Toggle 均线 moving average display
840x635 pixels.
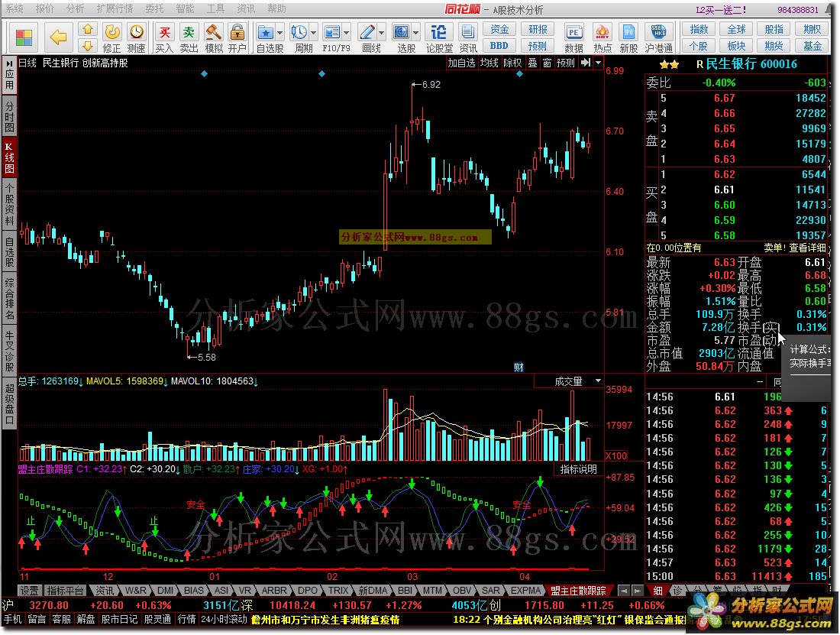489,63
